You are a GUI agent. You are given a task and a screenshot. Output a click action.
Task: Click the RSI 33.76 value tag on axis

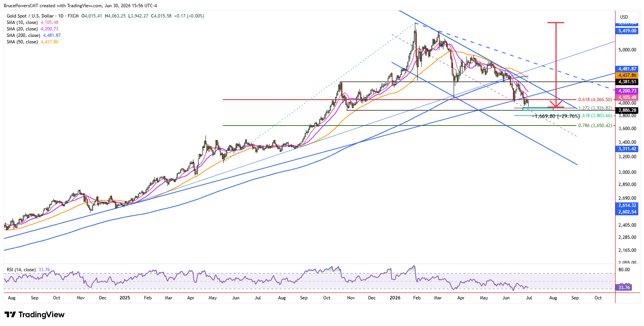click(624, 288)
